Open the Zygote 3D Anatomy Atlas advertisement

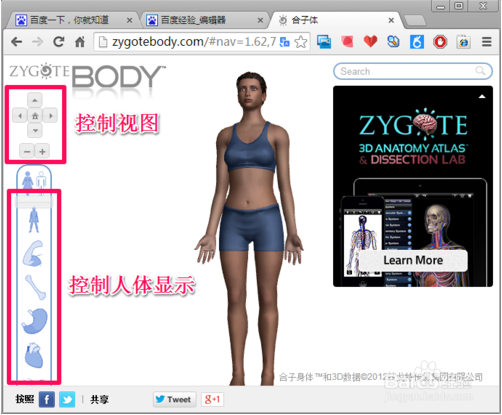413,186
